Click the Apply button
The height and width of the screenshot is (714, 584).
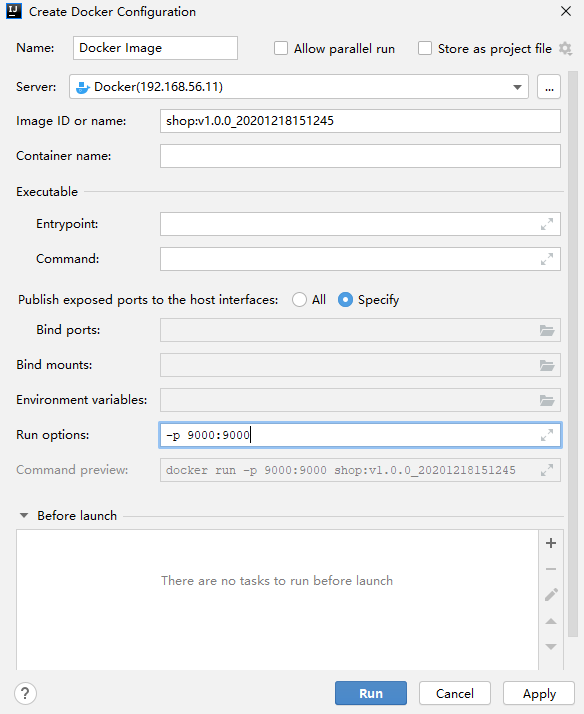click(x=539, y=693)
